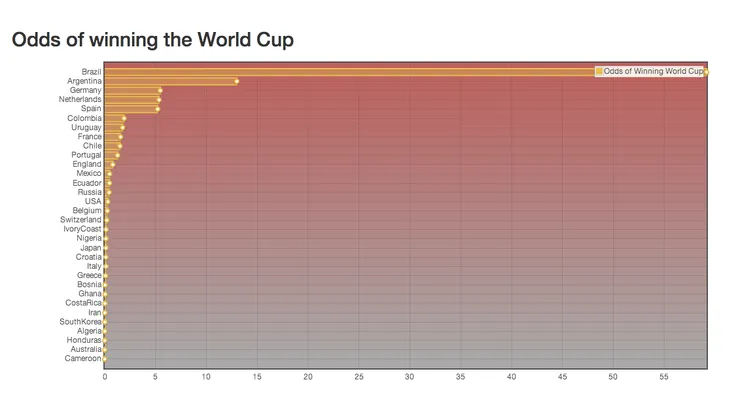Click the Brazil axis label

click(x=91, y=72)
